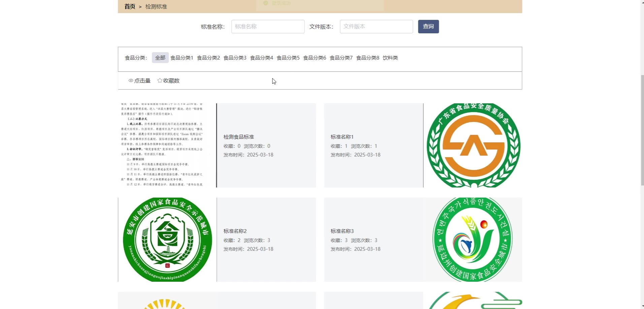
Task: Focus the 文件版本 input field
Action: tap(376, 27)
